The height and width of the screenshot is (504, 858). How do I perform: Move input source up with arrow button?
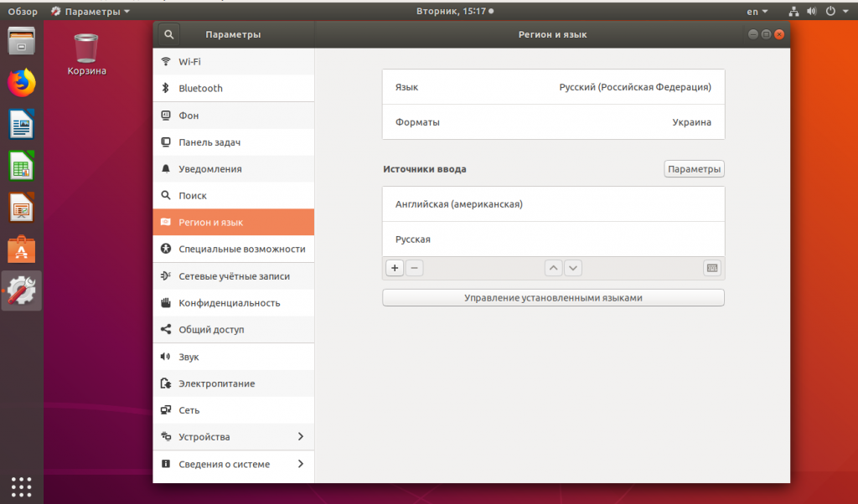tap(553, 268)
